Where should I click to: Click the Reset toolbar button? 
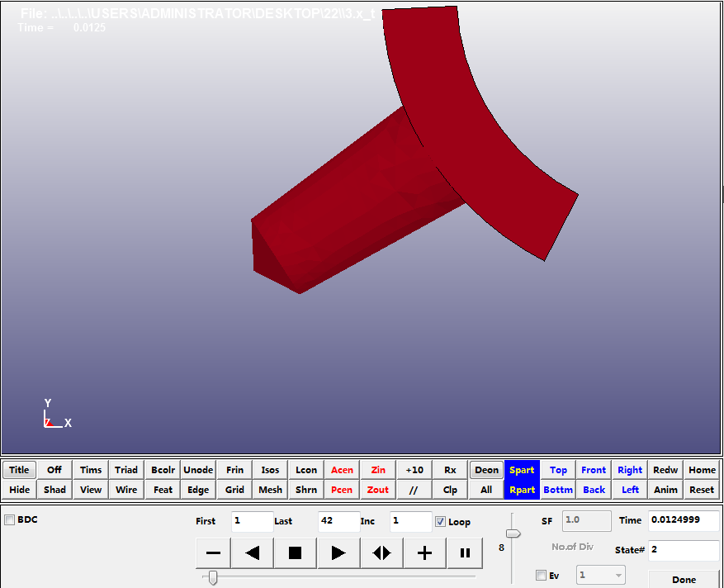[702, 490]
